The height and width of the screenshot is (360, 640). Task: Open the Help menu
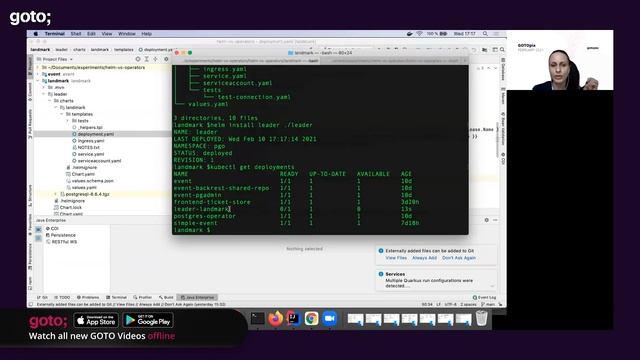tap(147, 34)
